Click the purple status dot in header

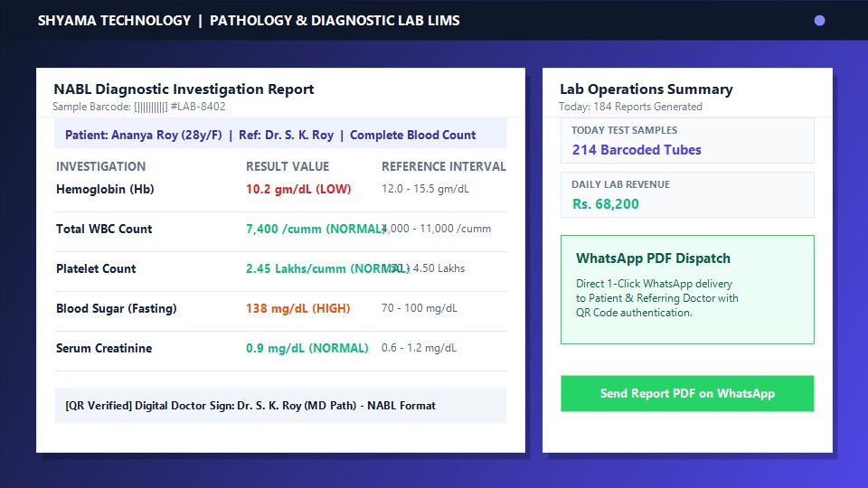pyautogui.click(x=819, y=21)
